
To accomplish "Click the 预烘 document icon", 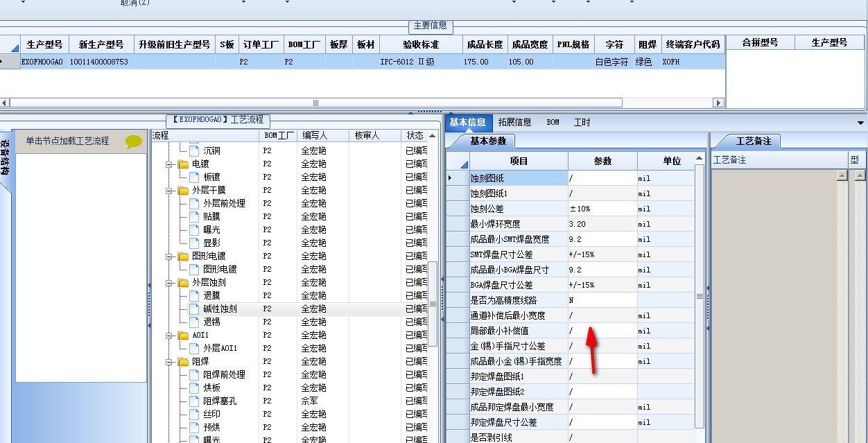I will click(x=194, y=428).
